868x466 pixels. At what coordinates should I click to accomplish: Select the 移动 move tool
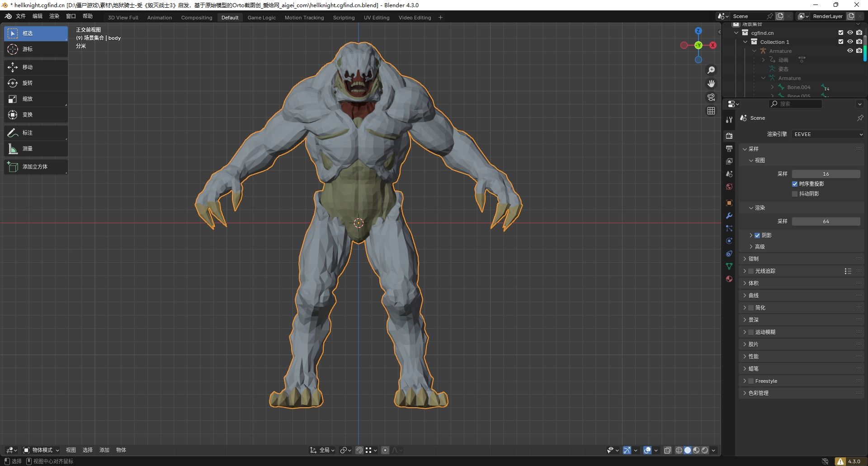(x=36, y=67)
